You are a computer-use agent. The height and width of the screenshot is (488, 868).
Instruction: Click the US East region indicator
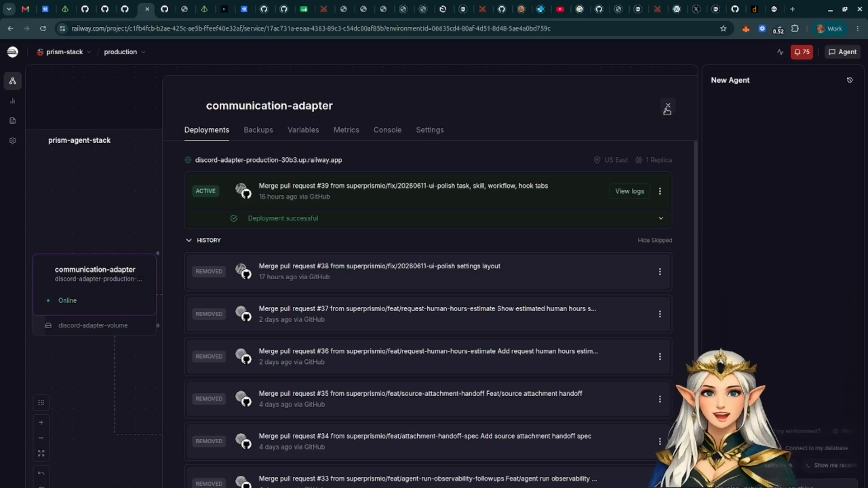point(611,160)
